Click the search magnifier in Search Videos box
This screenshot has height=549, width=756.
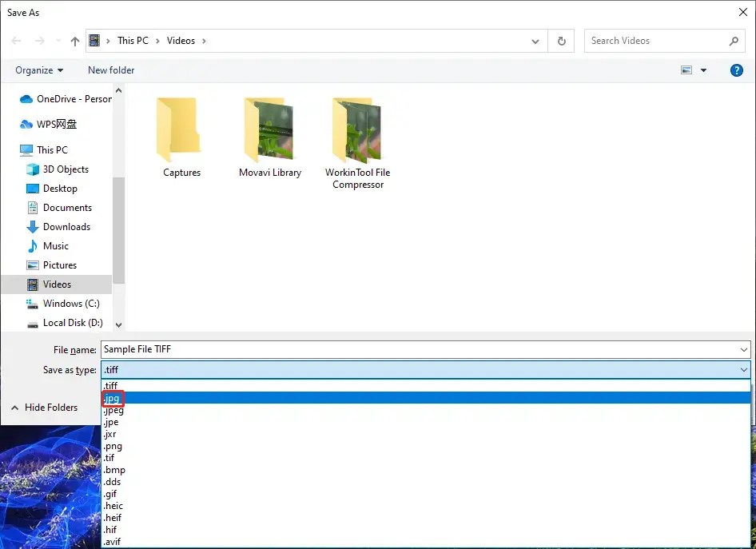pyautogui.click(x=734, y=40)
